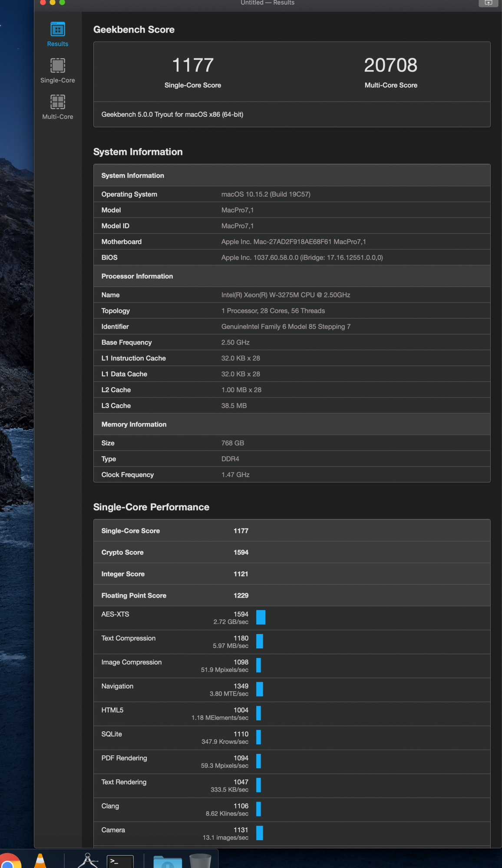502x868 pixels.
Task: Open the Trash in the Dock
Action: (200, 861)
